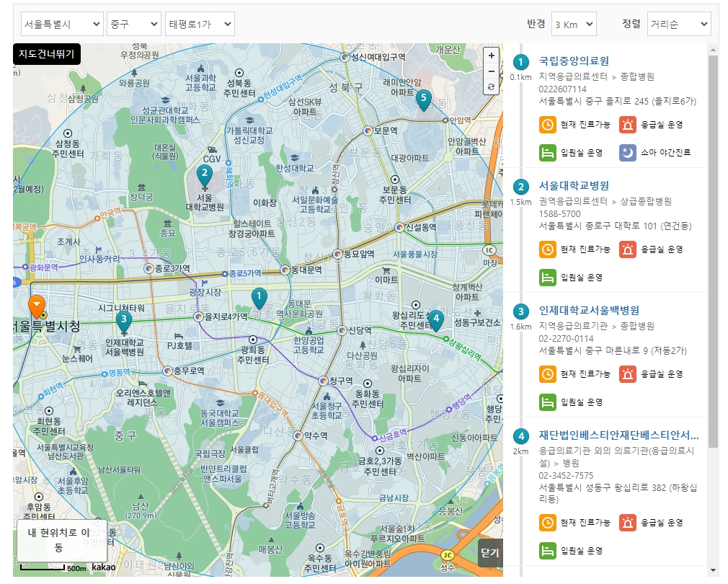Click list number 1 badge for 국립중앙의료원

tap(520, 62)
